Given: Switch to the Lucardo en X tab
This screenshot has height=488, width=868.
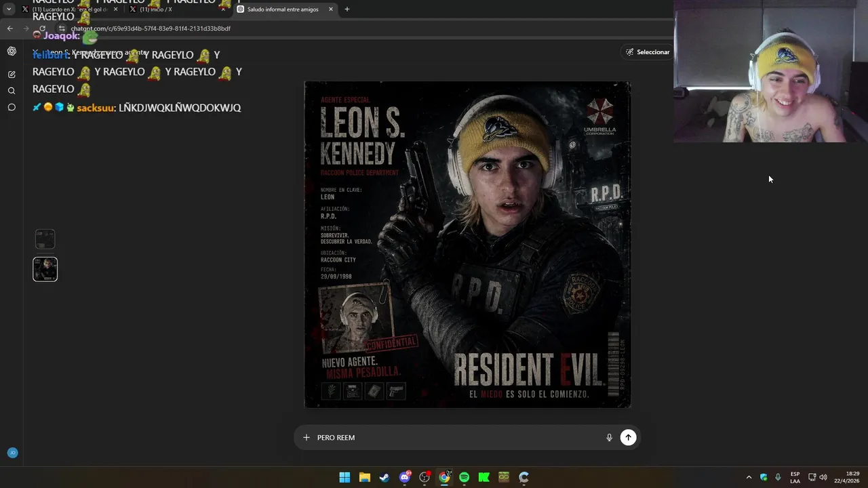Looking at the screenshot, I should click(x=71, y=9).
